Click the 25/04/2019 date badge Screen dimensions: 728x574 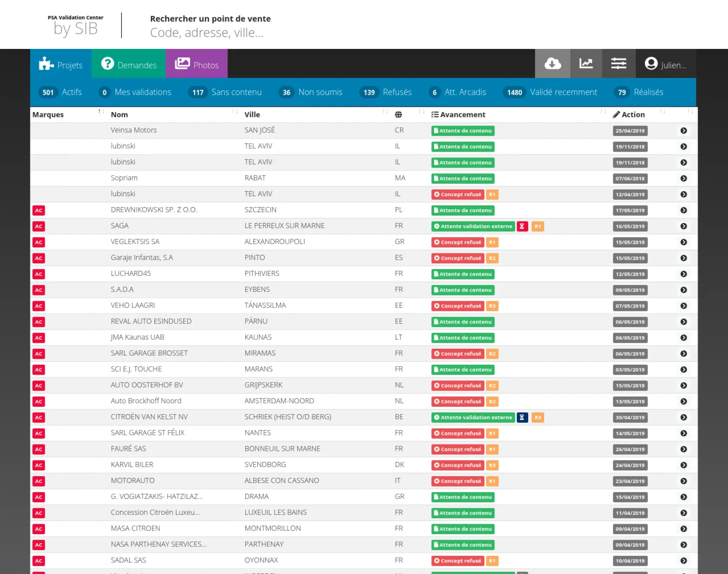pos(630,131)
